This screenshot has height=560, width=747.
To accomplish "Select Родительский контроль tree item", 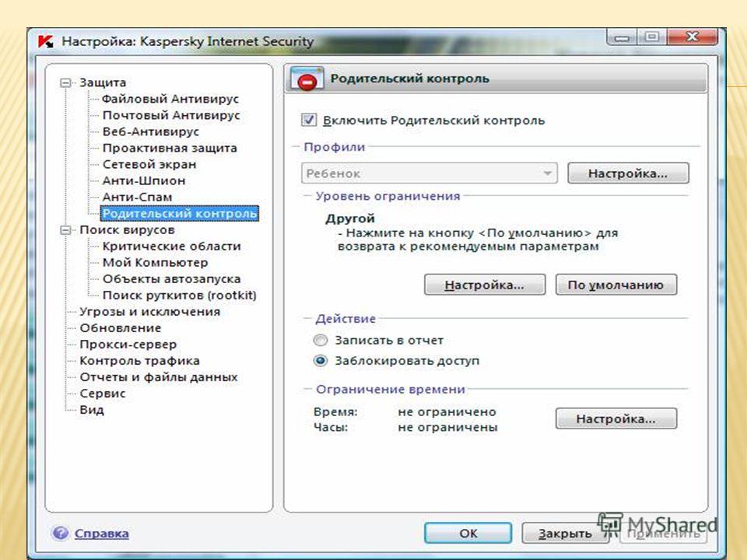I will coord(180,213).
